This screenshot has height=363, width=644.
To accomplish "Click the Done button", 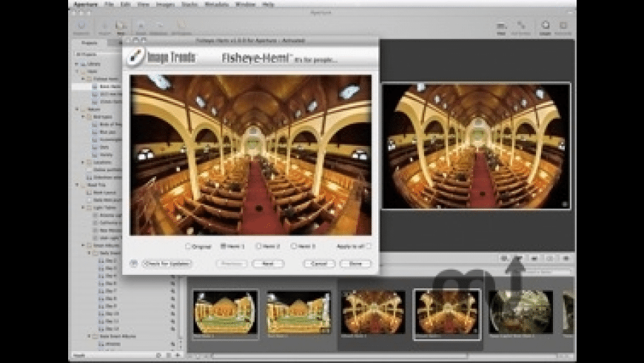I will click(355, 263).
